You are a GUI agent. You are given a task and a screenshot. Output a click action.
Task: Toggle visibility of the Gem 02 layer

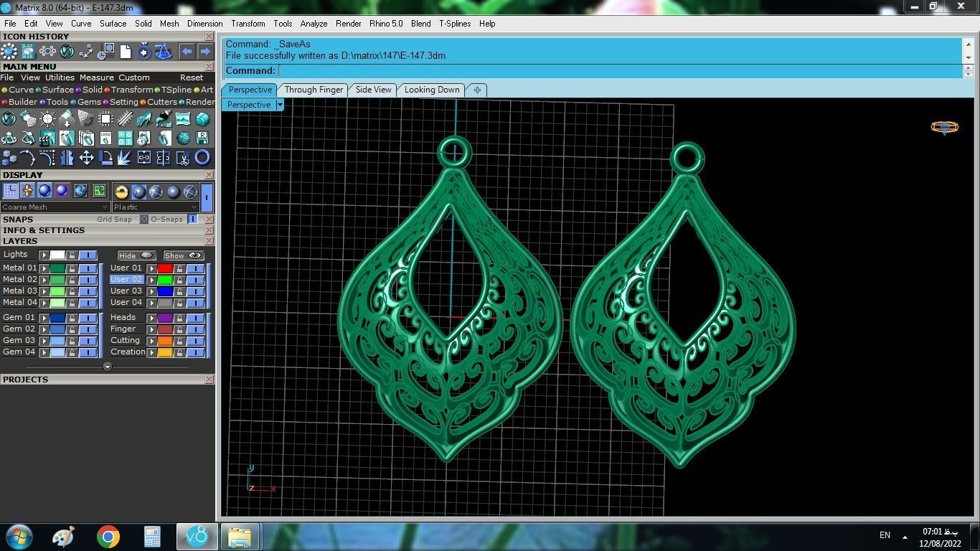click(x=88, y=329)
